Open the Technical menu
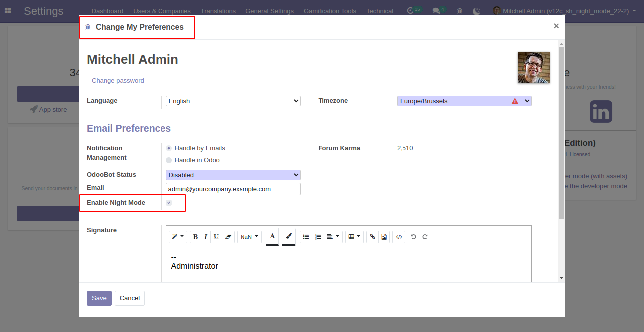 [x=380, y=11]
